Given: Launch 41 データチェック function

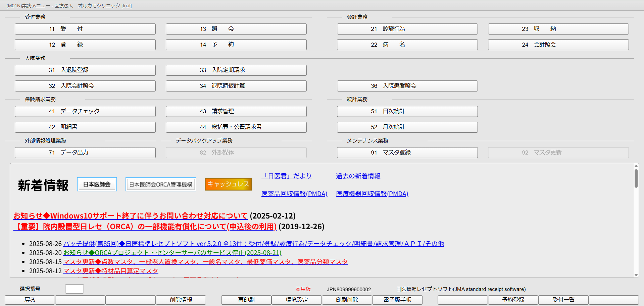Looking at the screenshot, I should point(85,111).
